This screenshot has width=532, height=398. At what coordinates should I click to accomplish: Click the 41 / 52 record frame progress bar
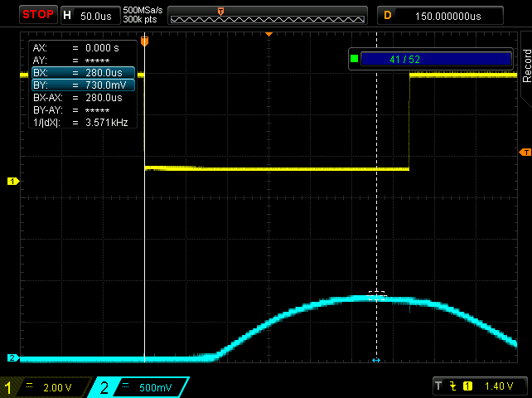pos(436,59)
